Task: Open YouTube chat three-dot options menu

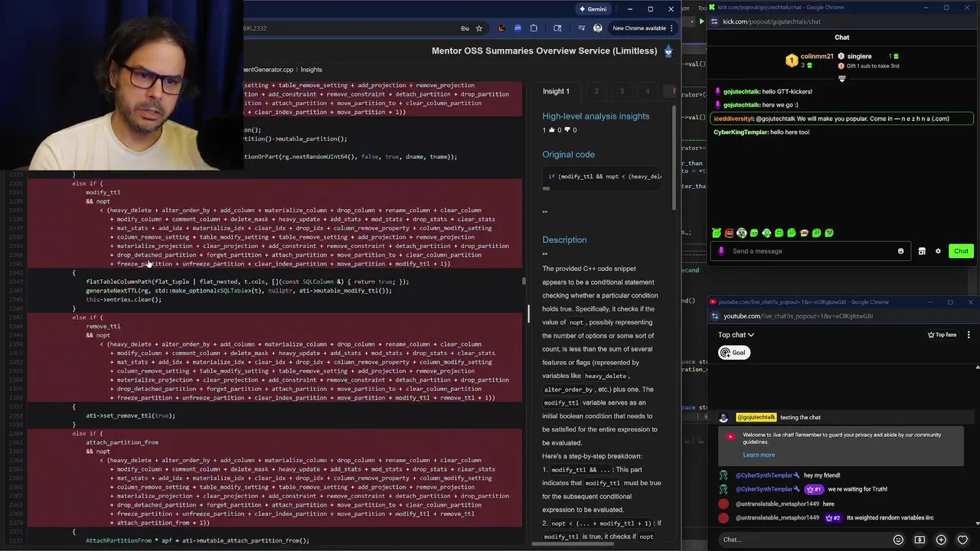Action: (969, 334)
